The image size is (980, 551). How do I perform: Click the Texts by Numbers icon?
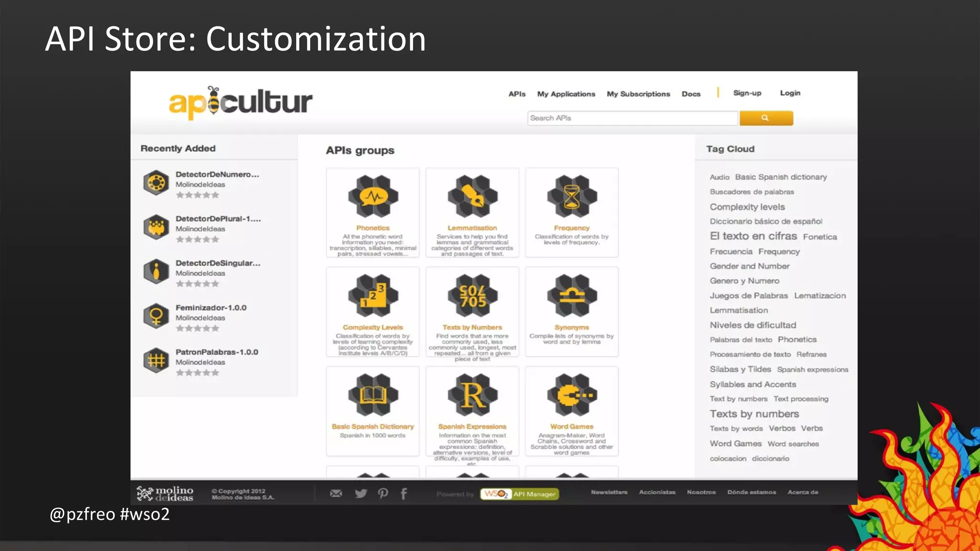coord(472,296)
